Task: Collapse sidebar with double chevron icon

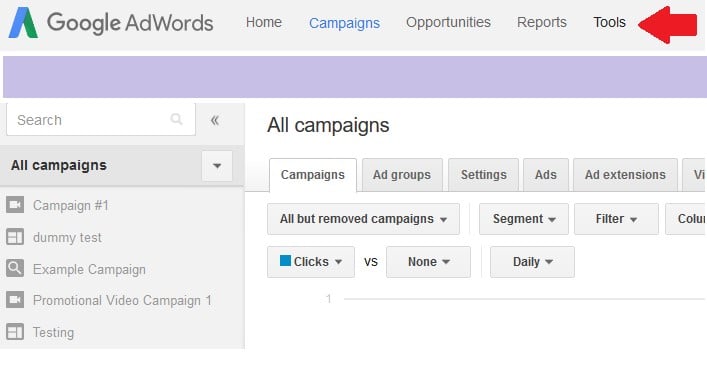Action: click(215, 120)
